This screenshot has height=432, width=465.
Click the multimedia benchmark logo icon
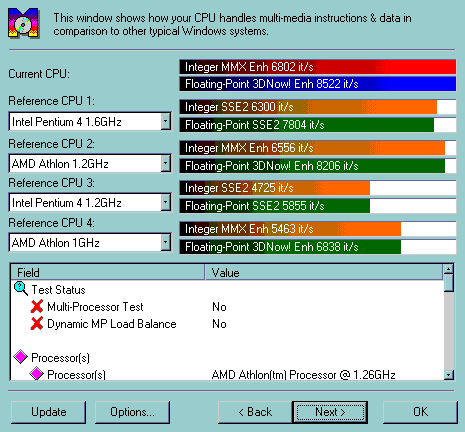click(x=23, y=23)
